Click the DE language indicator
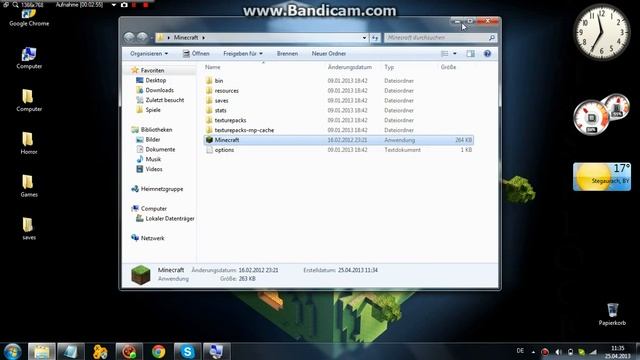 click(x=520, y=351)
